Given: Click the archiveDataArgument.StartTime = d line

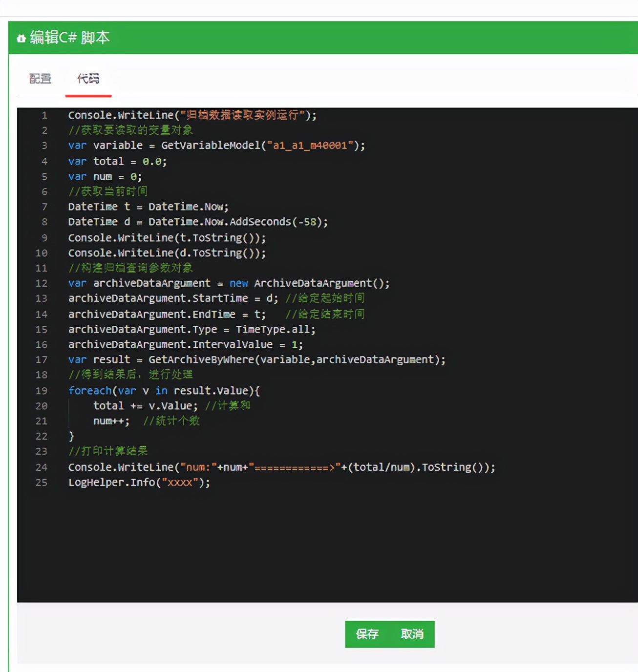Looking at the screenshot, I should [216, 298].
